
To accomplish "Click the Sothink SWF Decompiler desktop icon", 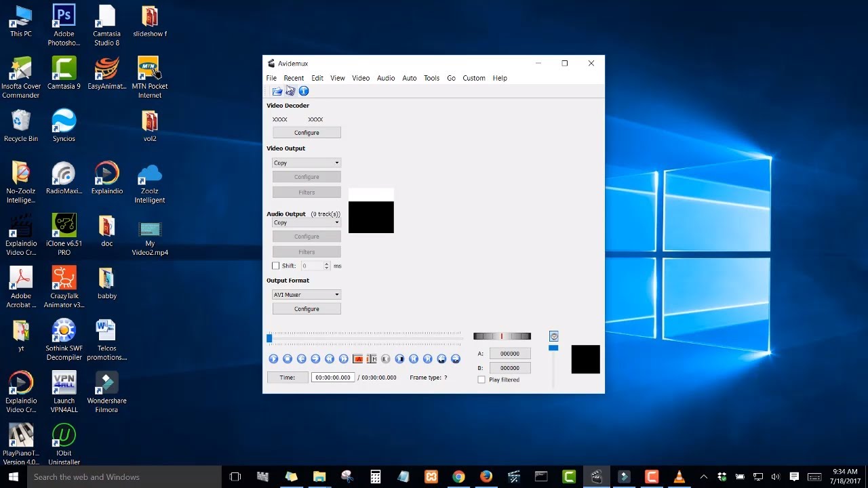I will [64, 340].
